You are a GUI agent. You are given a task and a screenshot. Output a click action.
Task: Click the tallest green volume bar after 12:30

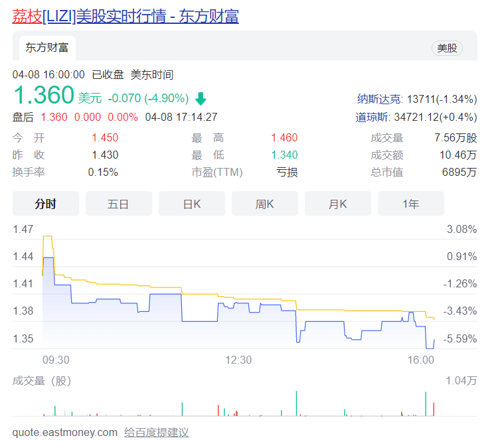pos(296,404)
